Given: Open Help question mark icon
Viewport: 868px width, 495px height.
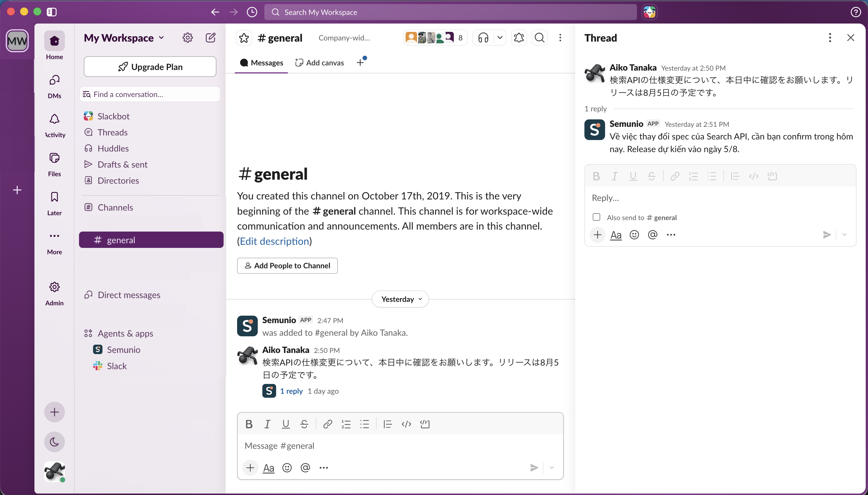Looking at the screenshot, I should tap(856, 12).
